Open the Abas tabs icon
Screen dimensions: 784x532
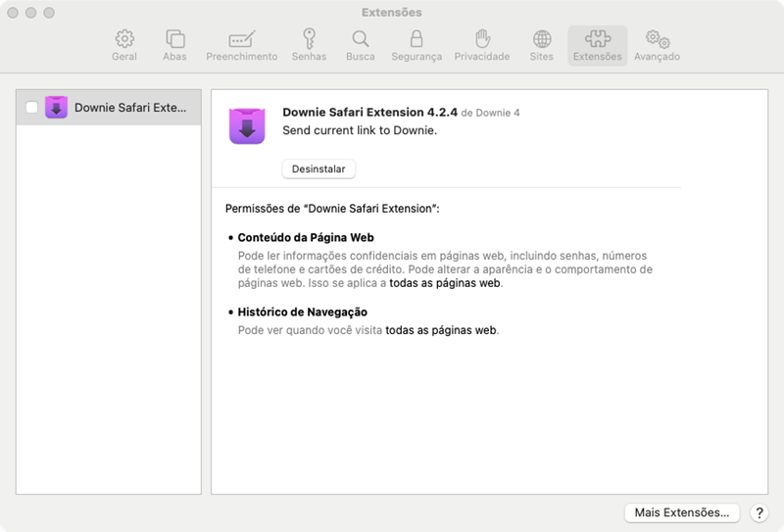[175, 39]
